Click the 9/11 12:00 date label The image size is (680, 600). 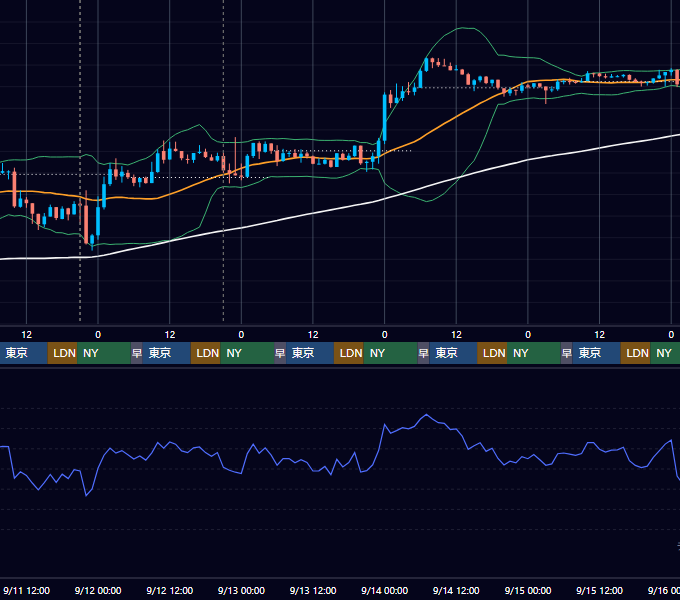26,590
